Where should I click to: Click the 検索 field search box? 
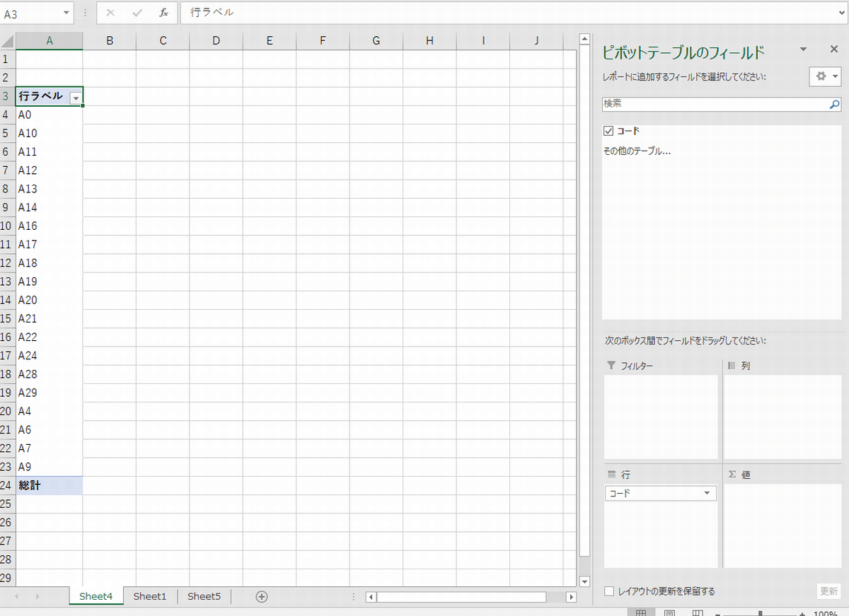coord(715,104)
